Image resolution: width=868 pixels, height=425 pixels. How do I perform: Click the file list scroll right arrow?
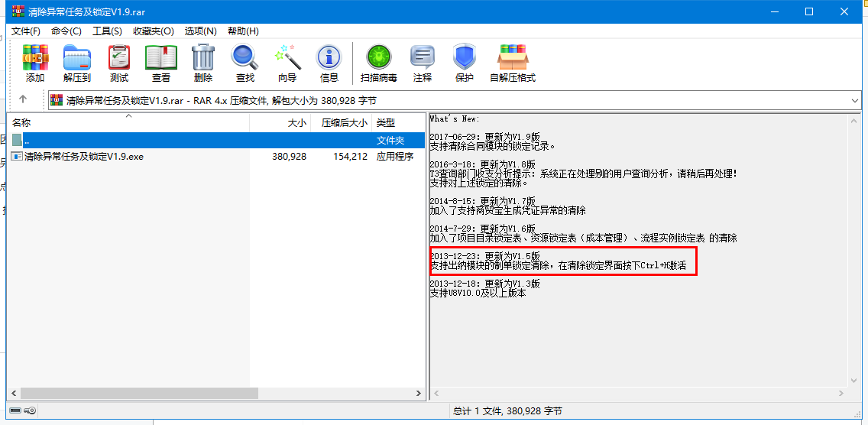(419, 393)
